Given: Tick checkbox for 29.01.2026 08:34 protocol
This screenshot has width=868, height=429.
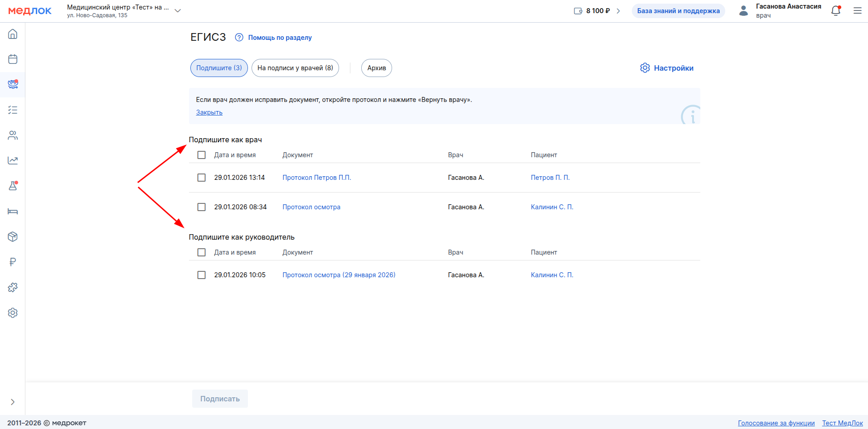Looking at the screenshot, I should tap(202, 207).
